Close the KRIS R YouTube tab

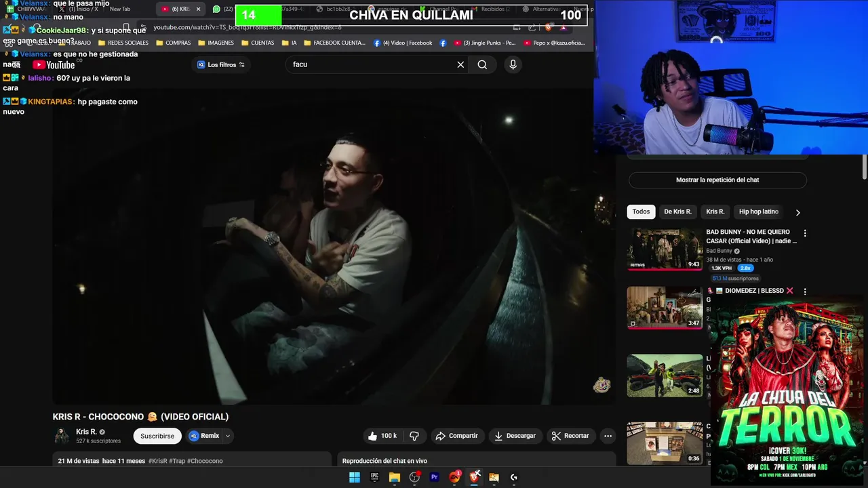199,9
